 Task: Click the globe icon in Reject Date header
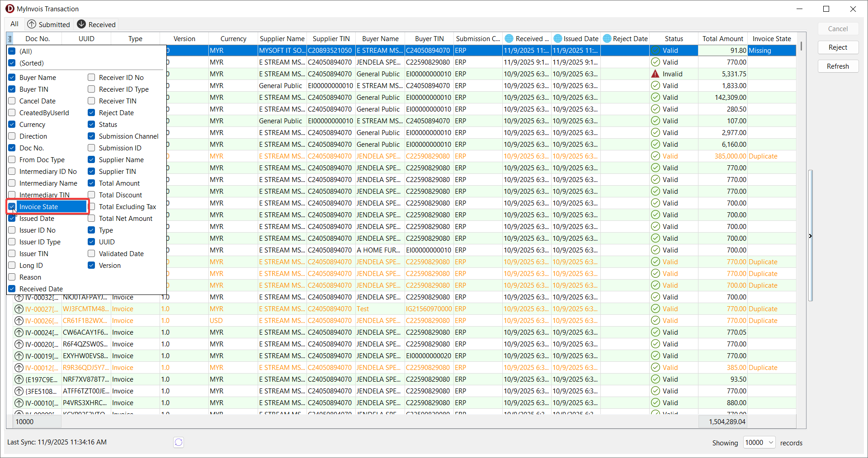pos(607,39)
